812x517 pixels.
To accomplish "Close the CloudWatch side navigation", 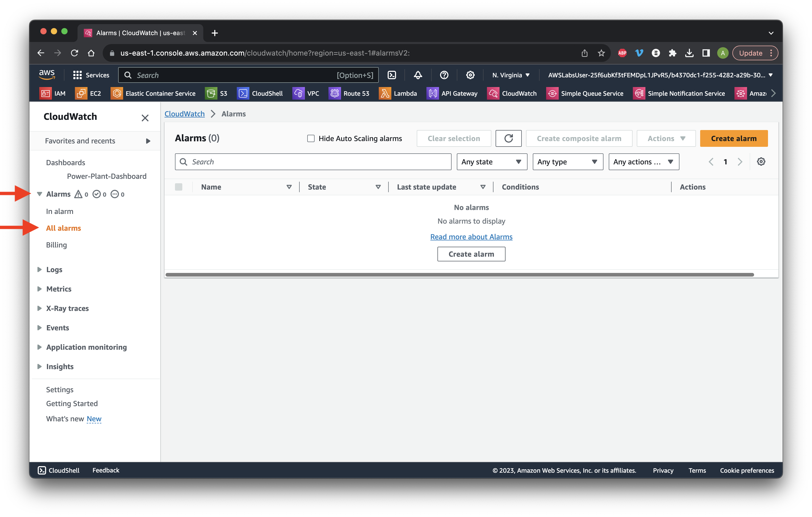I will (145, 118).
